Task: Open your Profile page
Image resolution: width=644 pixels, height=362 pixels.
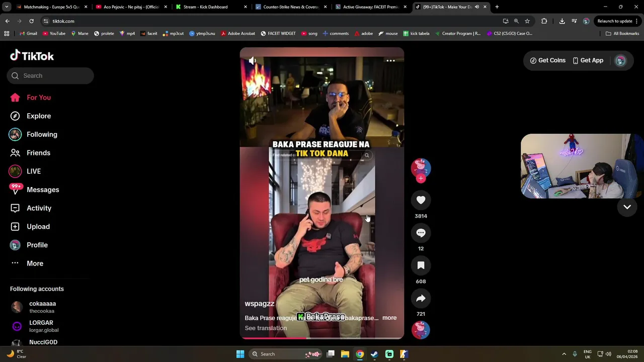Action: click(29, 245)
